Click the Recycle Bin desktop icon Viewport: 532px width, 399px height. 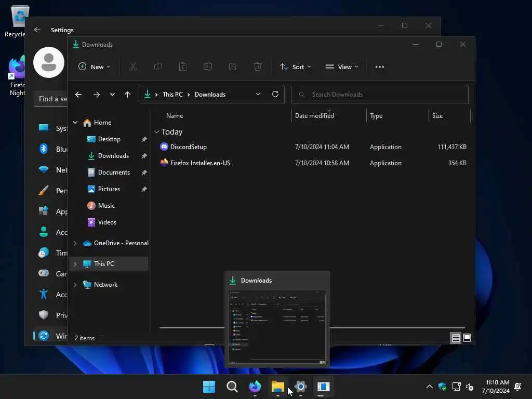point(17,21)
